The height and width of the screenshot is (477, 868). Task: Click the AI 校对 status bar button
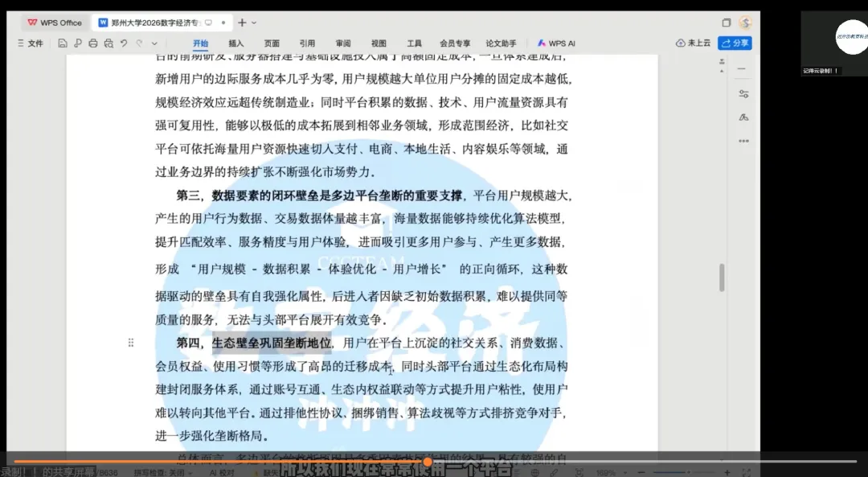pyautogui.click(x=222, y=472)
